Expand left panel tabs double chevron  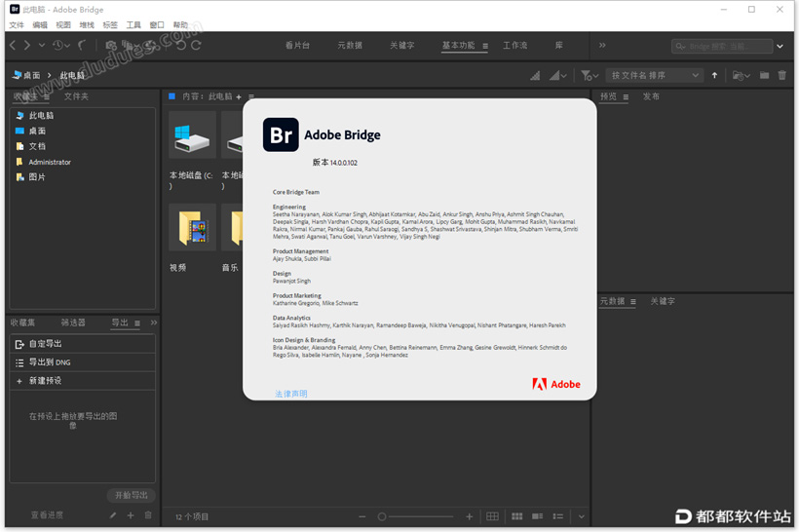(154, 323)
